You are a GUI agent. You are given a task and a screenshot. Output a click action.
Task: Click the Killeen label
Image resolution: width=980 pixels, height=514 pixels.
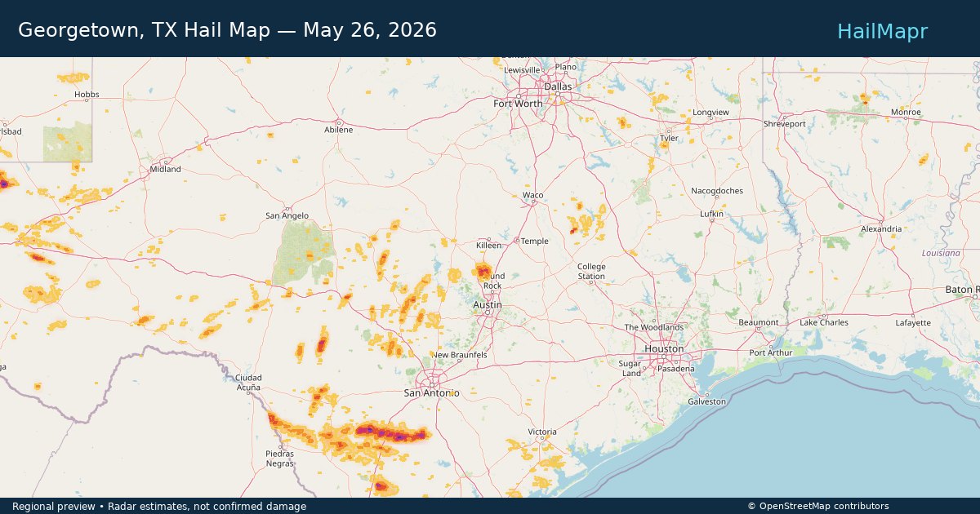pos(489,245)
